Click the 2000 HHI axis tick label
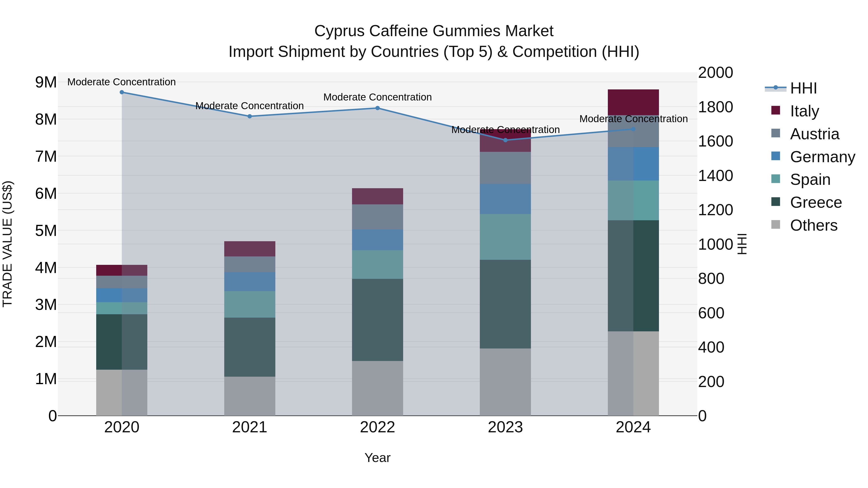Screen dimensions: 868x488 click(715, 73)
